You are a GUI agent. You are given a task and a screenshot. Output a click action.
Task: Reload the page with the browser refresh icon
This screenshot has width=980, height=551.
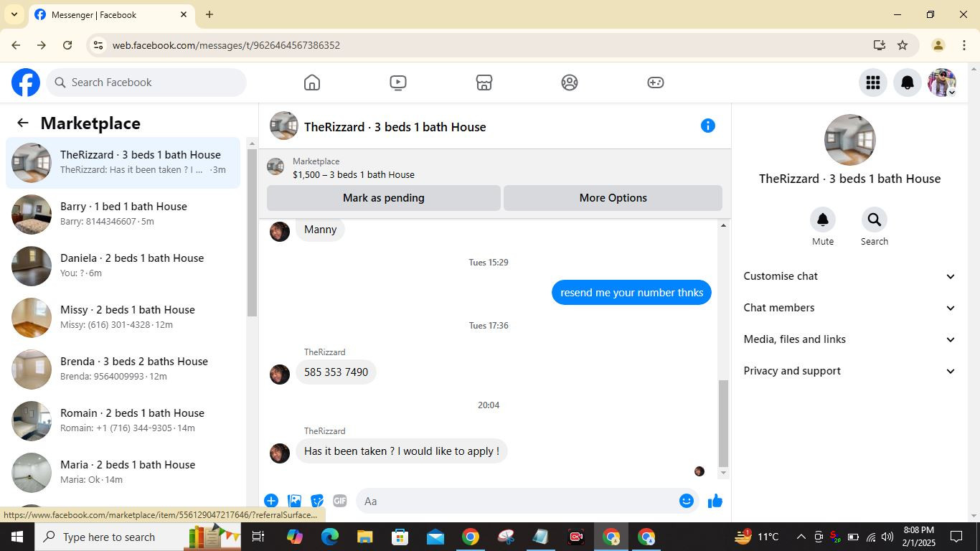(x=67, y=45)
